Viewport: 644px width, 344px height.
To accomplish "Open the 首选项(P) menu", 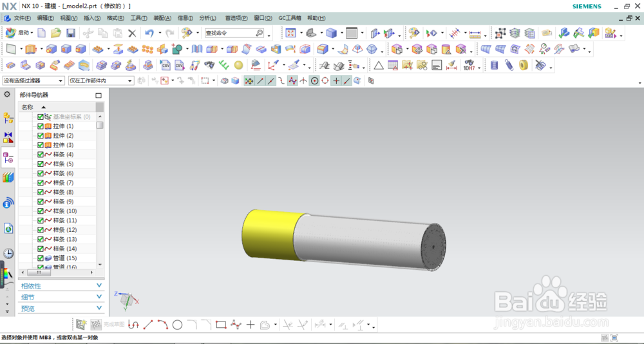I will 236,18.
